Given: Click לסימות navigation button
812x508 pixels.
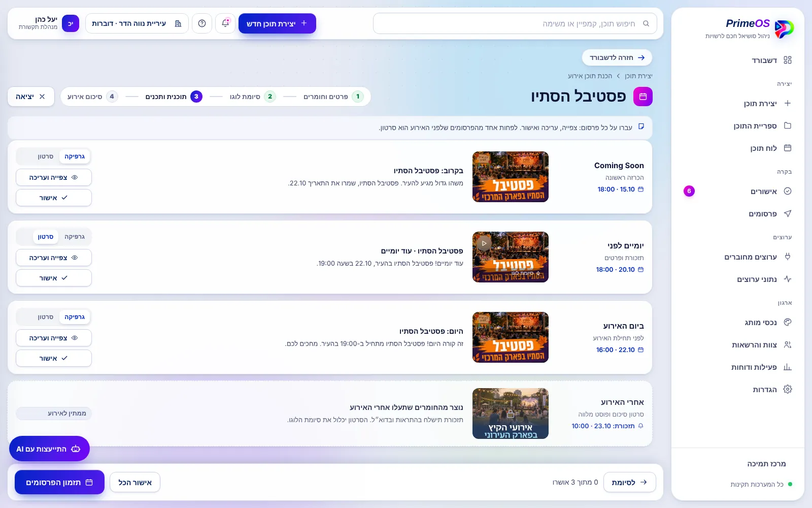Looking at the screenshot, I should click(x=630, y=482).
